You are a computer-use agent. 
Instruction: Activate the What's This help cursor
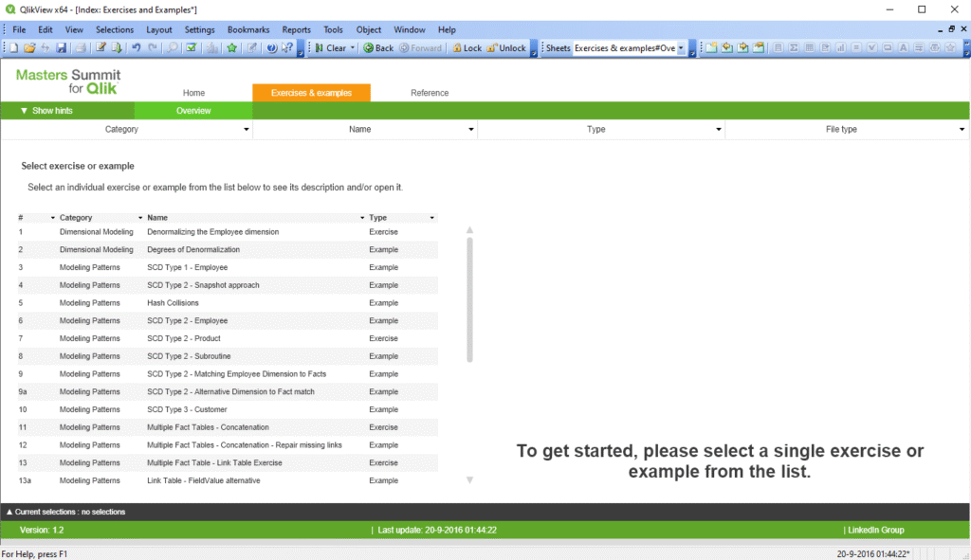[x=285, y=47]
